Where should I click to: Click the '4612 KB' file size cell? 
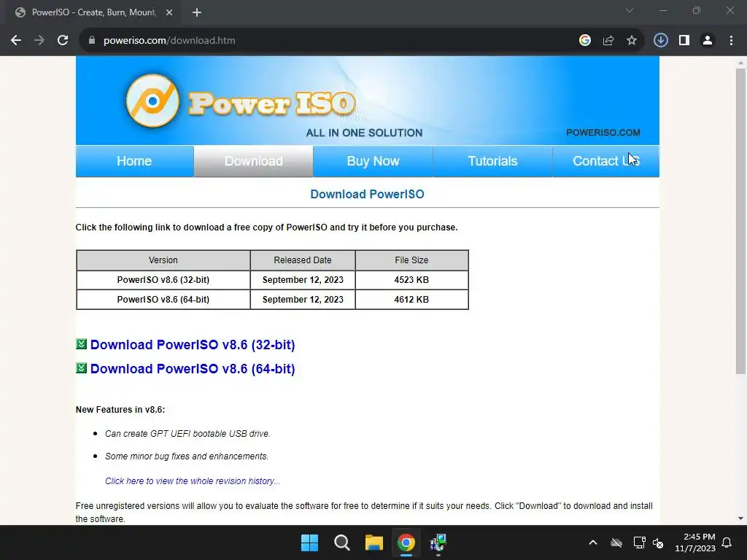click(x=411, y=300)
